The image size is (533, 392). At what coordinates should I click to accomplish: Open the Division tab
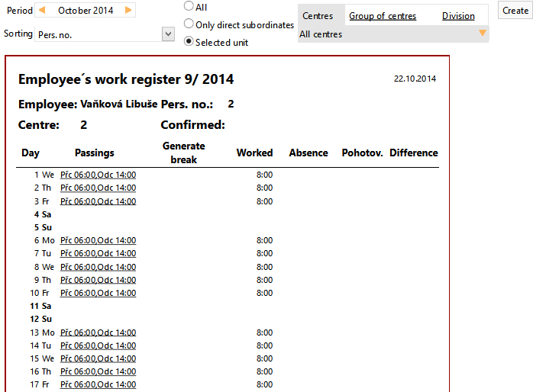pos(458,15)
